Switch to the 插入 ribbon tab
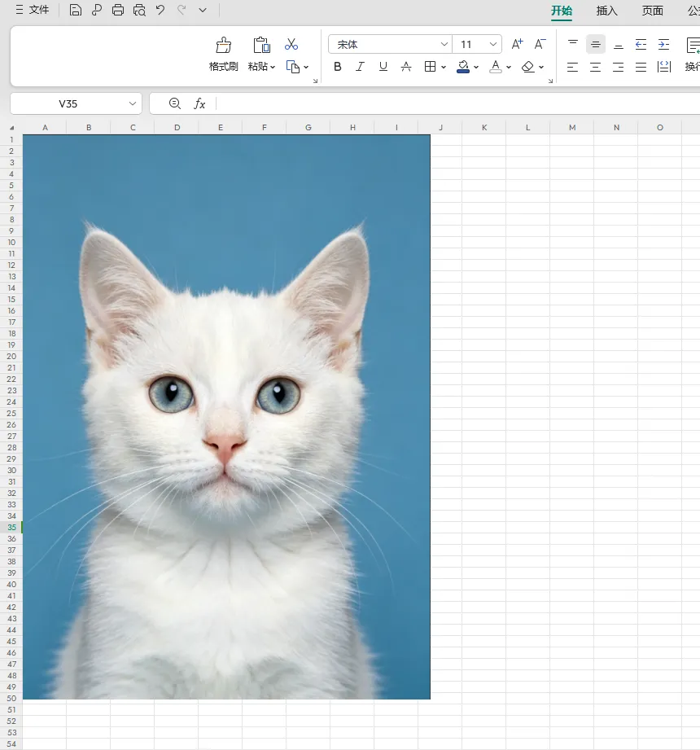Image resolution: width=700 pixels, height=750 pixels. coord(606,11)
